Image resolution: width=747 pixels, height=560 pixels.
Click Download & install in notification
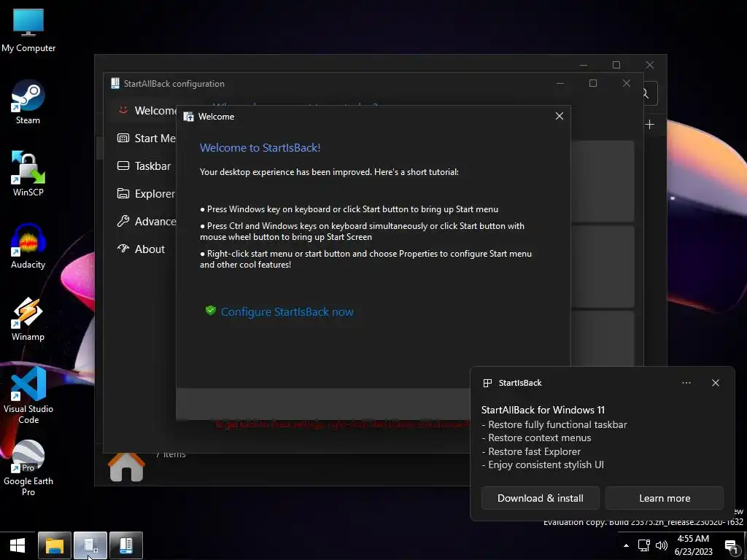click(541, 498)
